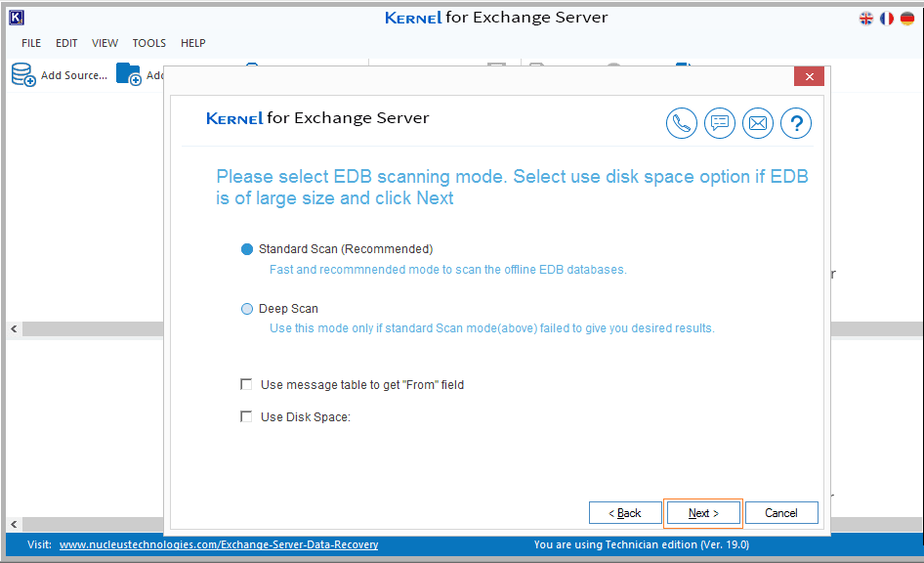
Task: Click the Kernel app logo icon
Action: pos(17,18)
